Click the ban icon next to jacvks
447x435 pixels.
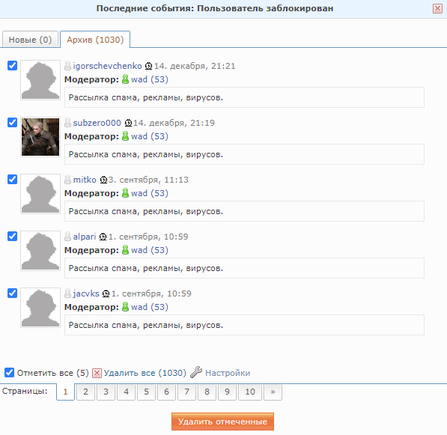point(106,294)
